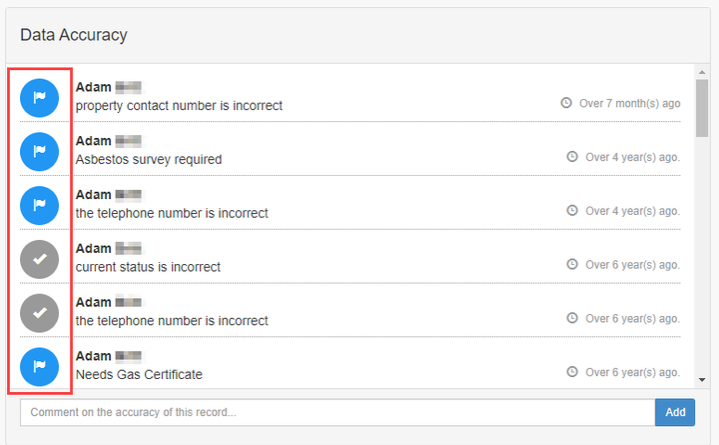Click the Data Accuracy panel heading
The width and height of the screenshot is (719, 445).
click(74, 35)
